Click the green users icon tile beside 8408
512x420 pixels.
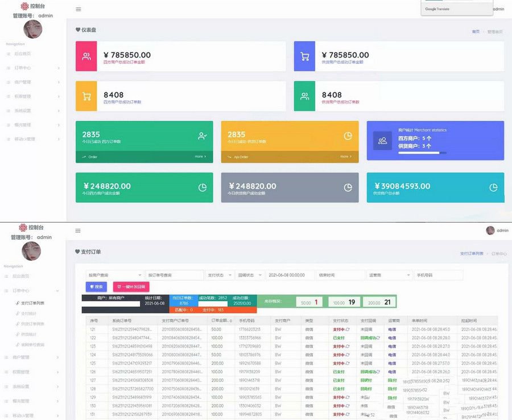click(x=305, y=96)
